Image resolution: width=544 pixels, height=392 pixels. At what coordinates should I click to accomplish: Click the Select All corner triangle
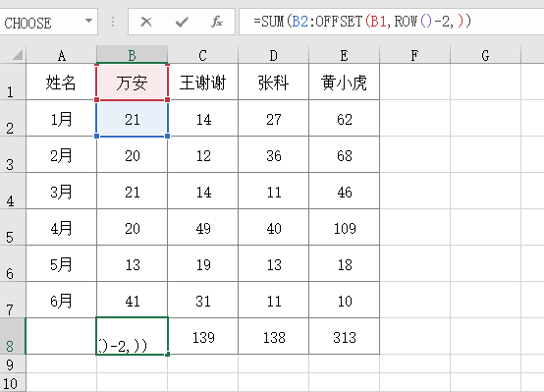[18, 55]
